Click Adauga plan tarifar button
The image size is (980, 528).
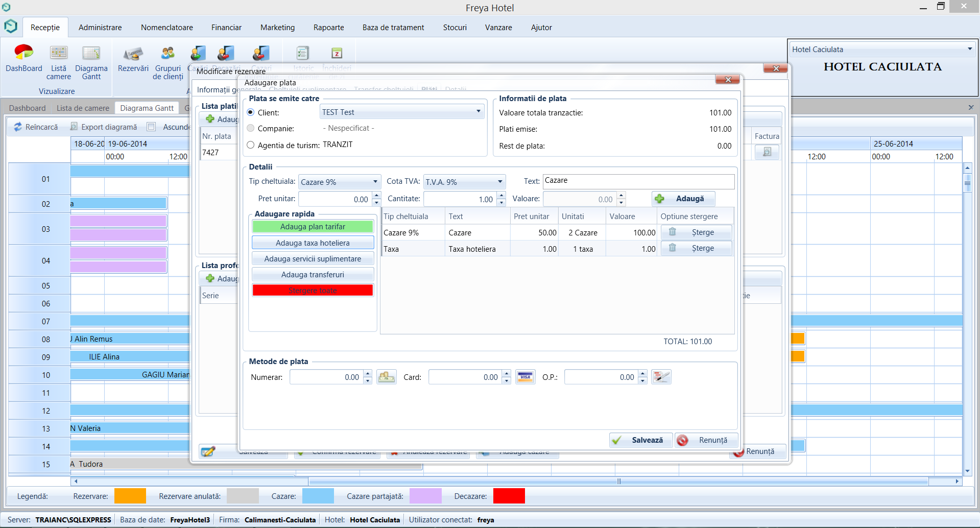[313, 227]
